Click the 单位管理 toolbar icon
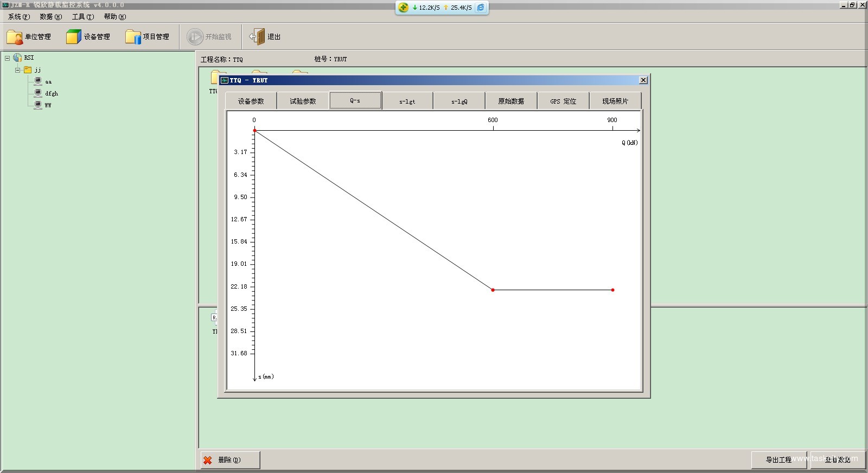868x473 pixels. (15, 37)
